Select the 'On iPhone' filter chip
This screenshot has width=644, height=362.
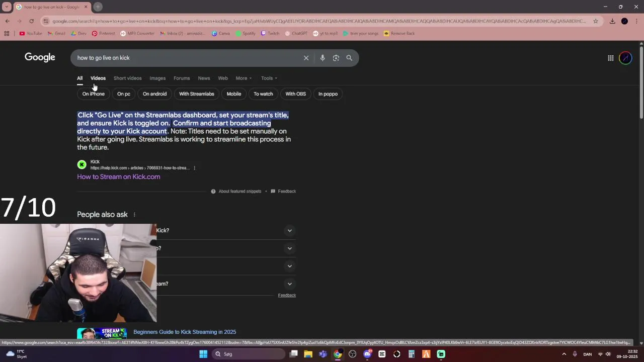pos(94,94)
